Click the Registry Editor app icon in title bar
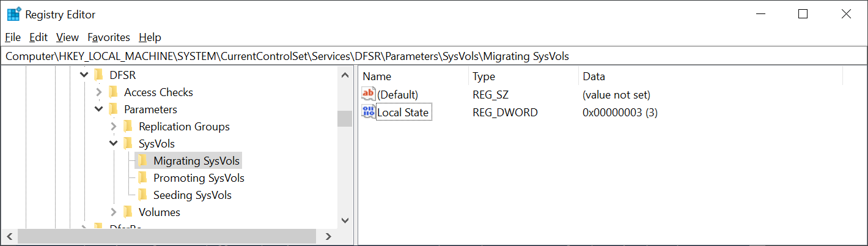The width and height of the screenshot is (868, 246). pyautogui.click(x=14, y=14)
